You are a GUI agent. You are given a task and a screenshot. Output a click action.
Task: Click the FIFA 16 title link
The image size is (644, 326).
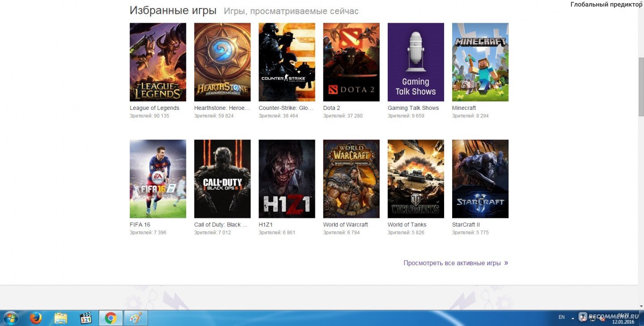coord(140,225)
